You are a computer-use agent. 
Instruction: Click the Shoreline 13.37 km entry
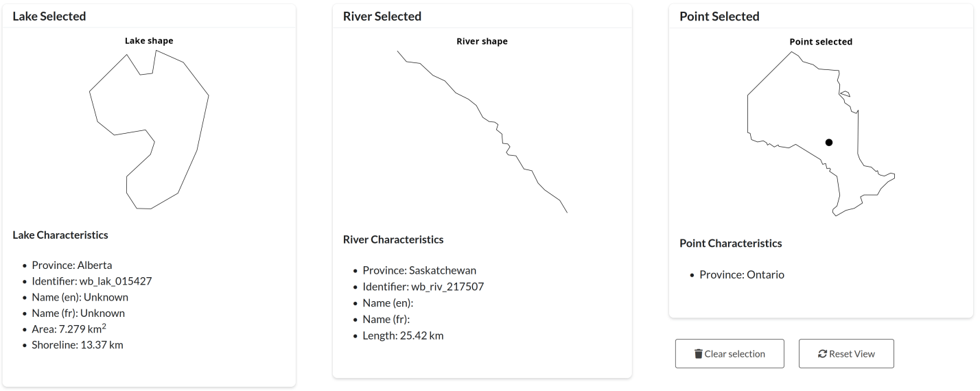click(x=78, y=344)
